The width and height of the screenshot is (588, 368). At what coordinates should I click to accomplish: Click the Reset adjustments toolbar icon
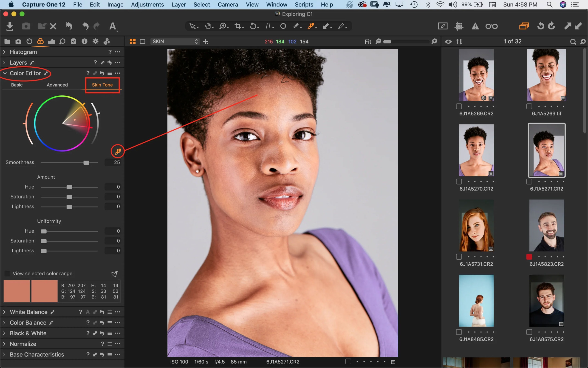click(x=69, y=26)
